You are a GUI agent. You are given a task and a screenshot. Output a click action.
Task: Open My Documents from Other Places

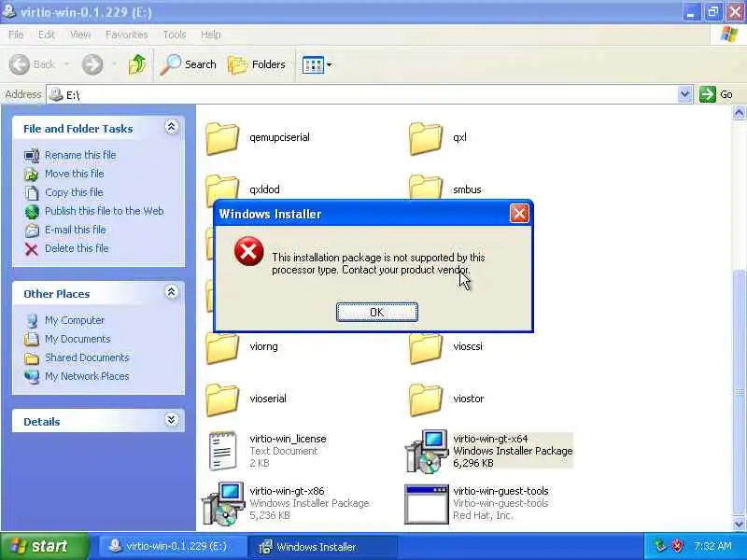78,339
